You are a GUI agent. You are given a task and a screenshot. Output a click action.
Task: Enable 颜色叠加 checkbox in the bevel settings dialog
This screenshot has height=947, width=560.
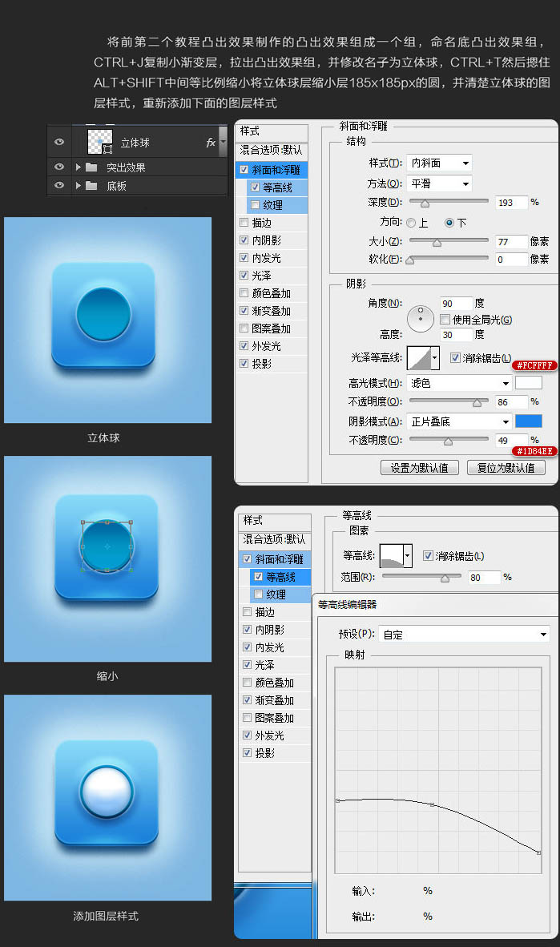click(244, 293)
